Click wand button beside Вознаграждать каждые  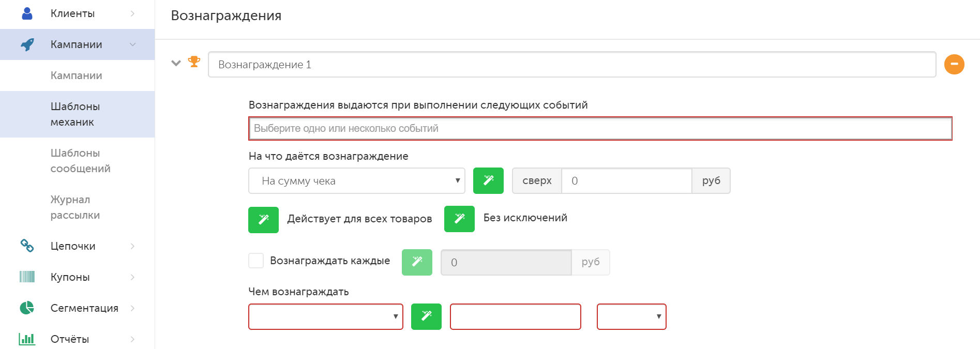(x=417, y=262)
